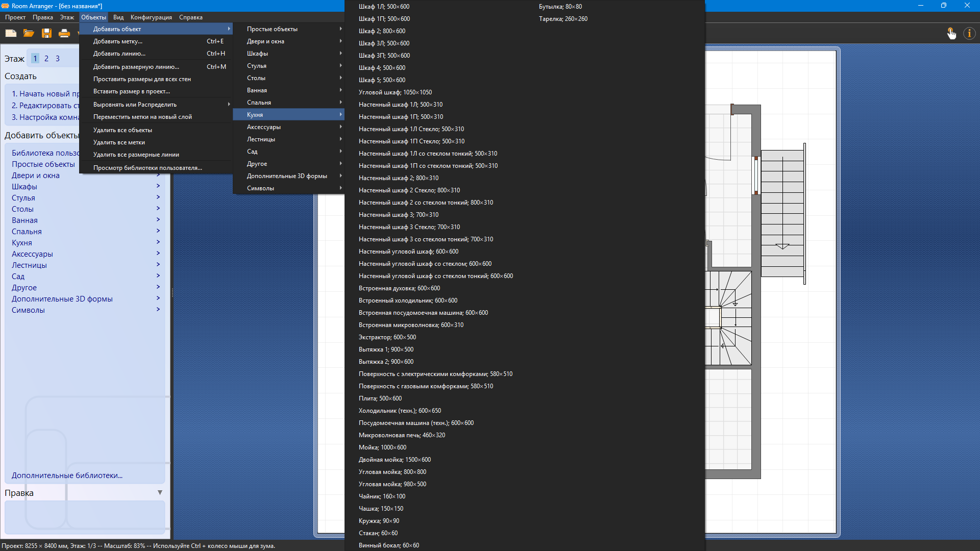
Task: Click the Print toolbar icon
Action: (64, 33)
